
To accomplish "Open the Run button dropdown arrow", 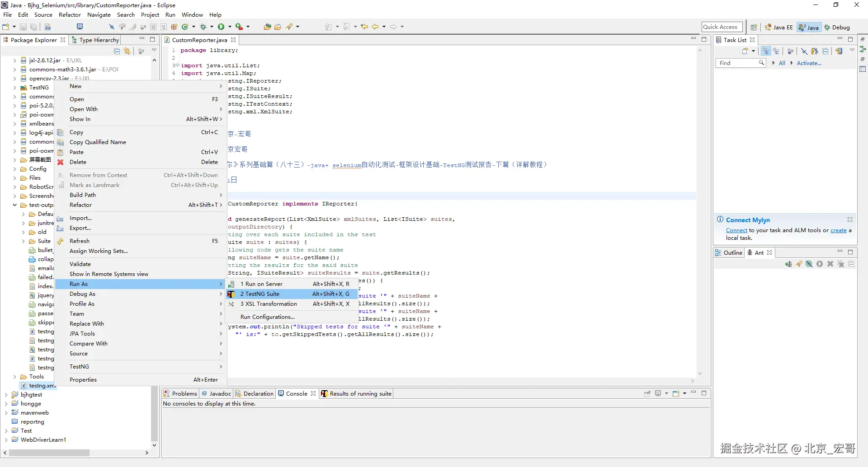I will 230,27.
